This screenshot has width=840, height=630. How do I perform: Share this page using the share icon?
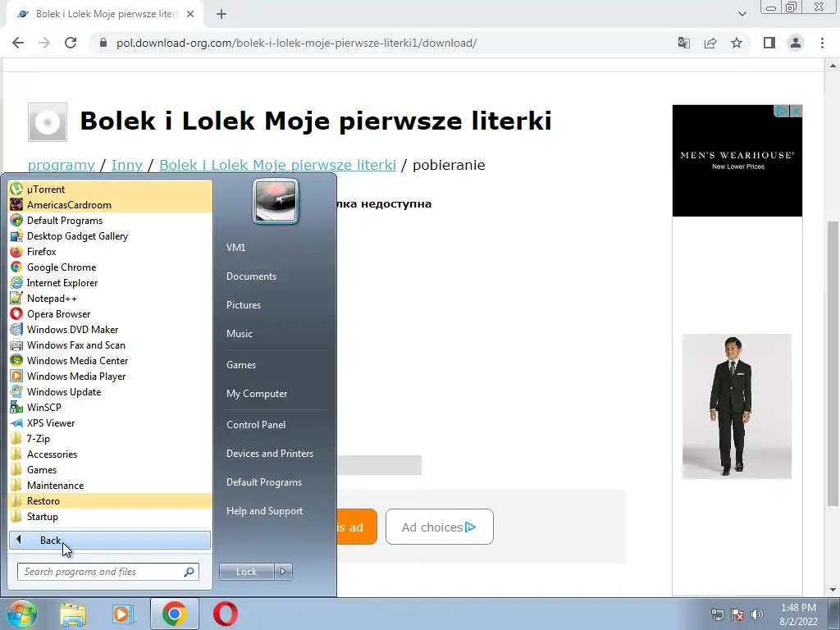(710, 43)
